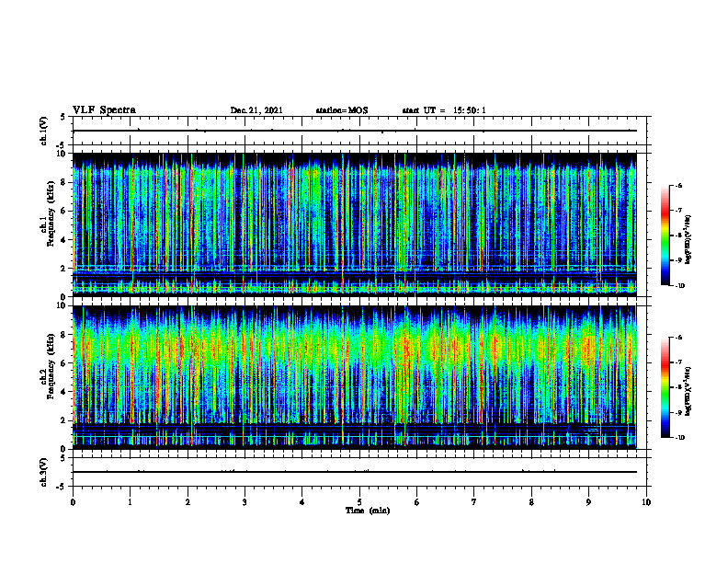
Task: Click the "ch.3(V)" axis label
Action: click(x=43, y=472)
